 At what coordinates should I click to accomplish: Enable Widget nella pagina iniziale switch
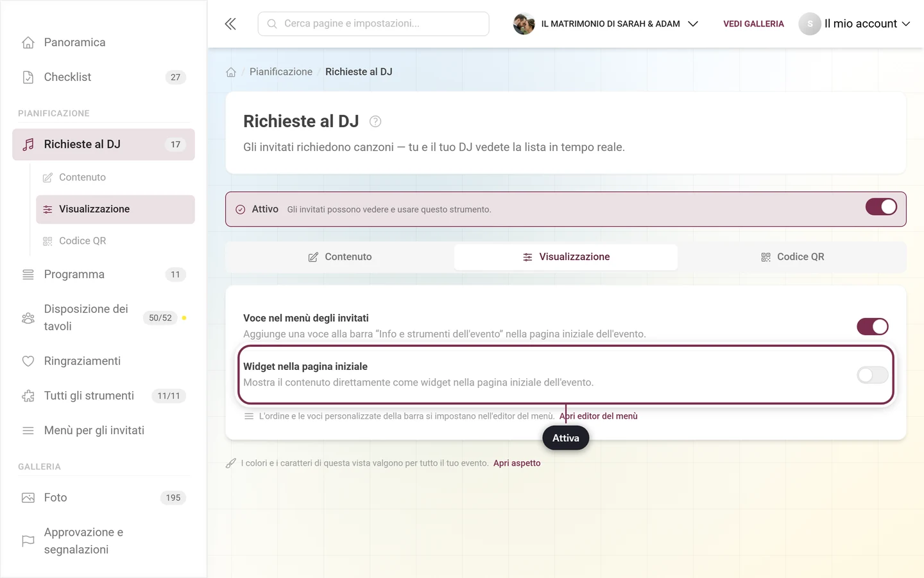click(x=873, y=375)
